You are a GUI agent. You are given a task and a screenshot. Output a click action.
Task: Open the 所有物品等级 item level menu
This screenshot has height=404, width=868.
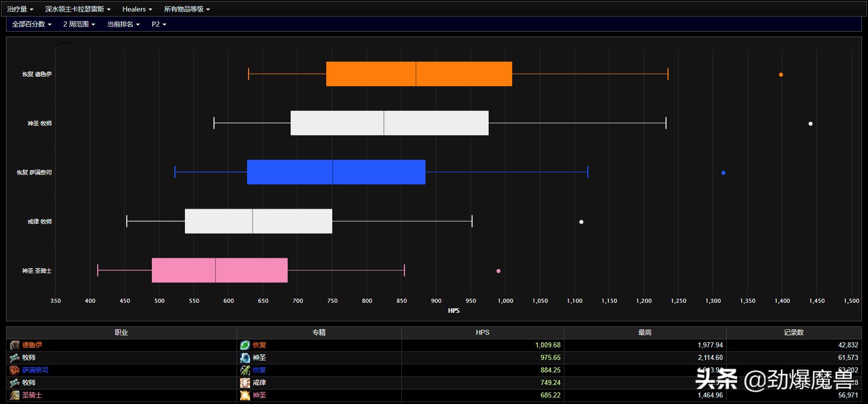[187, 9]
